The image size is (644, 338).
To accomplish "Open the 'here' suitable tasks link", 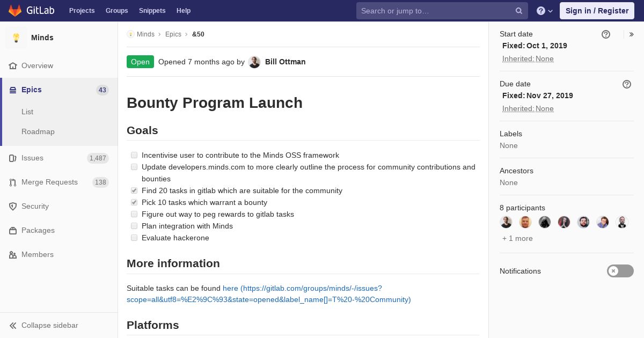I will 268,294.
